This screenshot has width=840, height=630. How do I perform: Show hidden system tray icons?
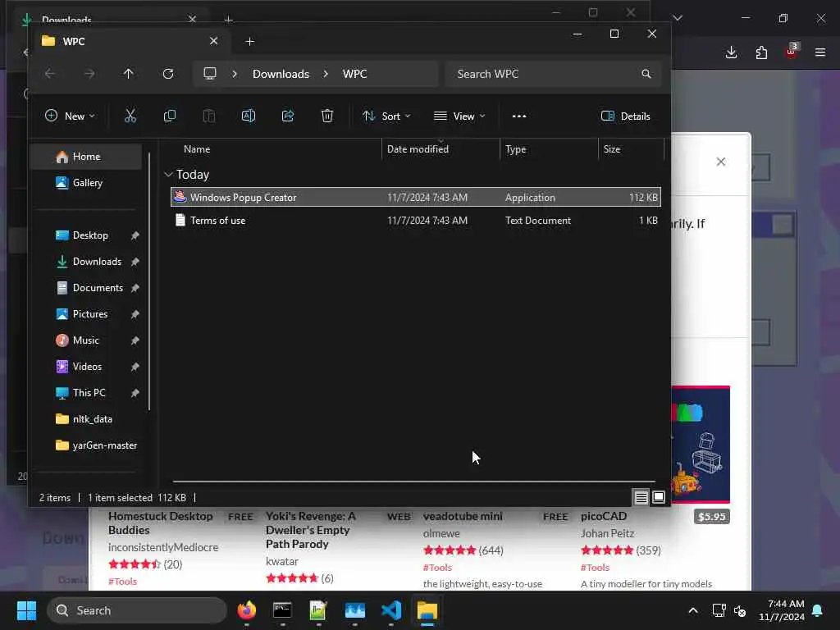tap(692, 610)
